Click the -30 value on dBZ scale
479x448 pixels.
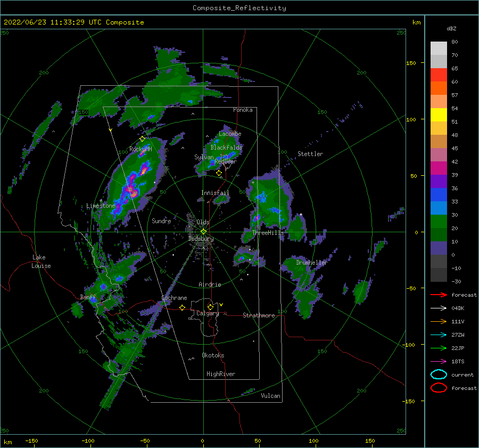click(x=457, y=281)
